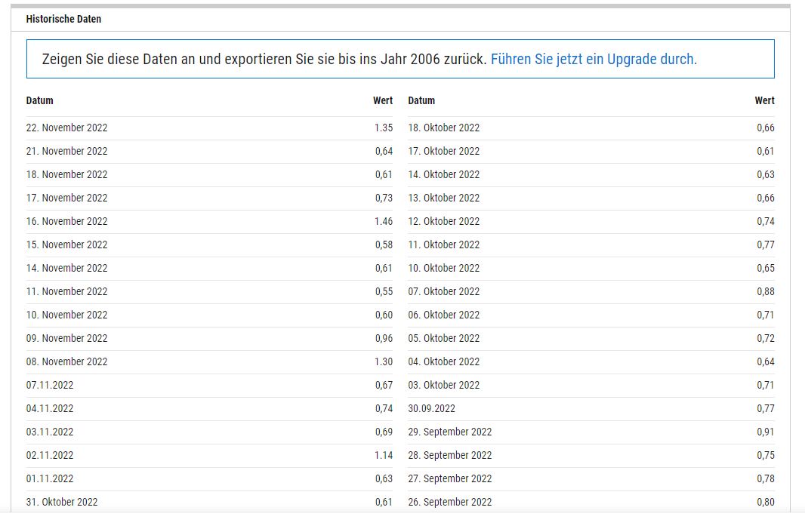805x532 pixels.
Task: Click the 12. Oktober 2022 date cell
Action: pyautogui.click(x=444, y=221)
